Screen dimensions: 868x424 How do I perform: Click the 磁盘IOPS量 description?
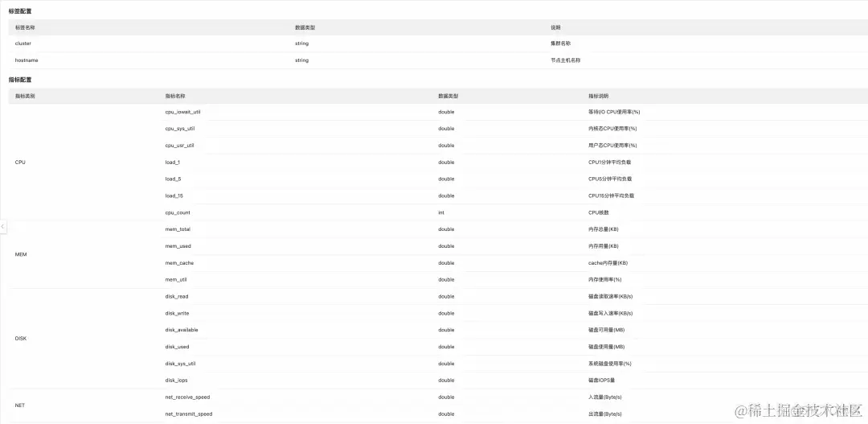tap(603, 381)
